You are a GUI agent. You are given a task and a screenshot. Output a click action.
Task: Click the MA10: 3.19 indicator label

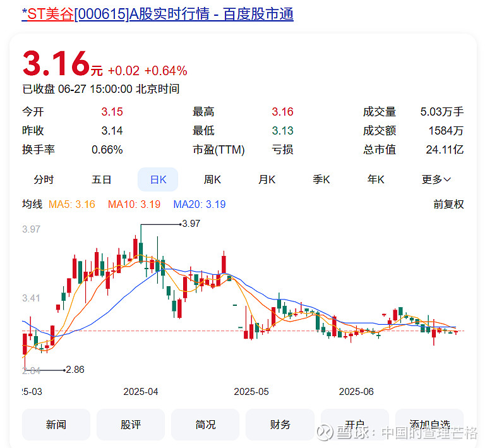tap(134, 204)
